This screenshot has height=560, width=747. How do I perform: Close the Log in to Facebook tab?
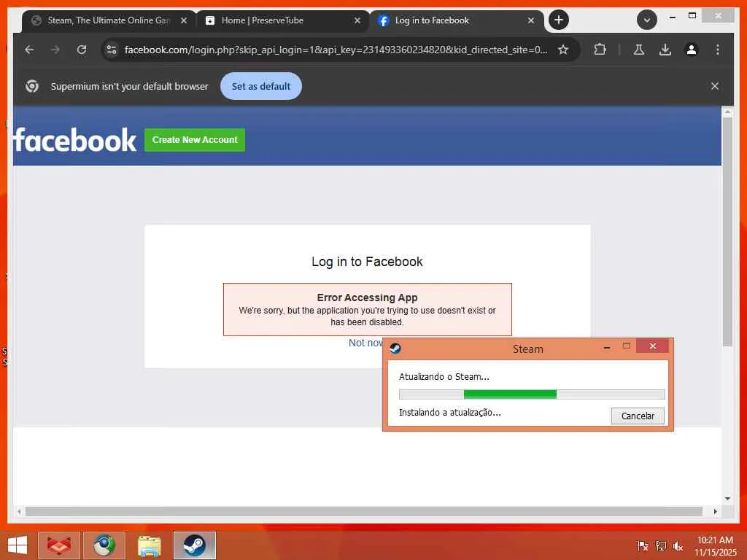[x=531, y=20]
